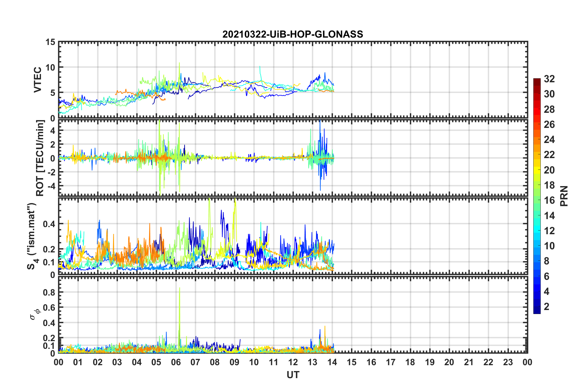
Task: Click the ROT [TECU/min] axis label
Action: tap(40, 158)
